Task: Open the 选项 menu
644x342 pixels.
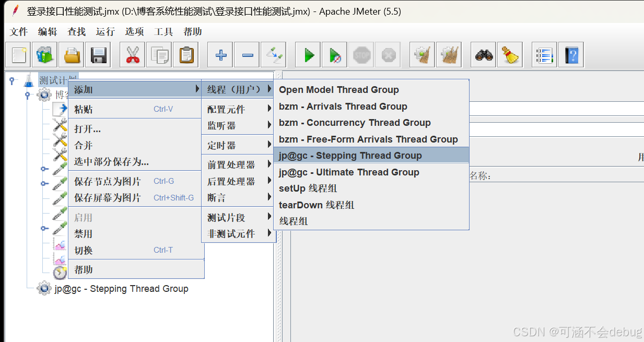Action: (134, 32)
